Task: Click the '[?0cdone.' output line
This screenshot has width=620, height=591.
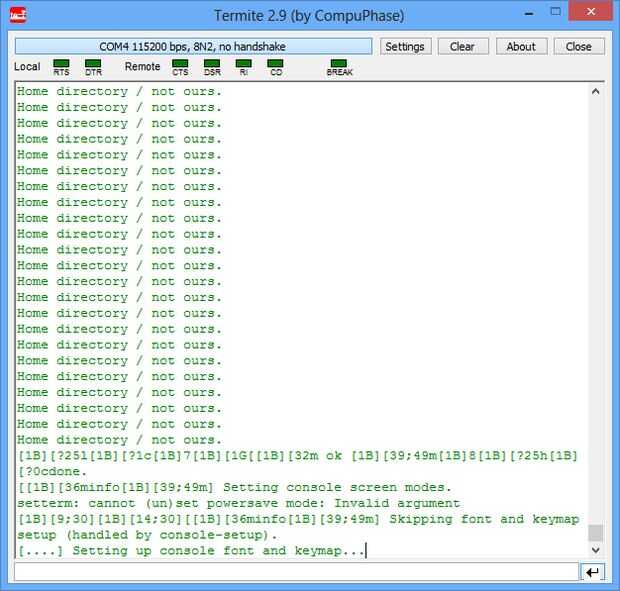Action: pyautogui.click(x=52, y=472)
